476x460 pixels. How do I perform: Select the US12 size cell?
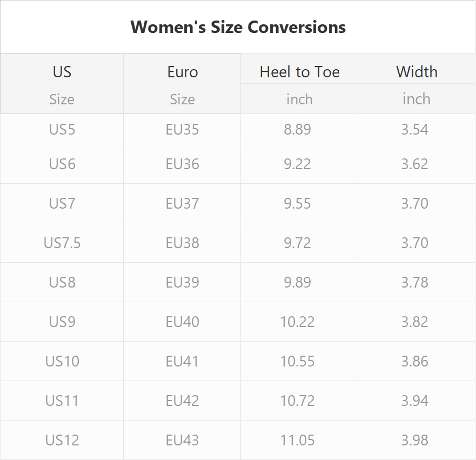point(62,440)
